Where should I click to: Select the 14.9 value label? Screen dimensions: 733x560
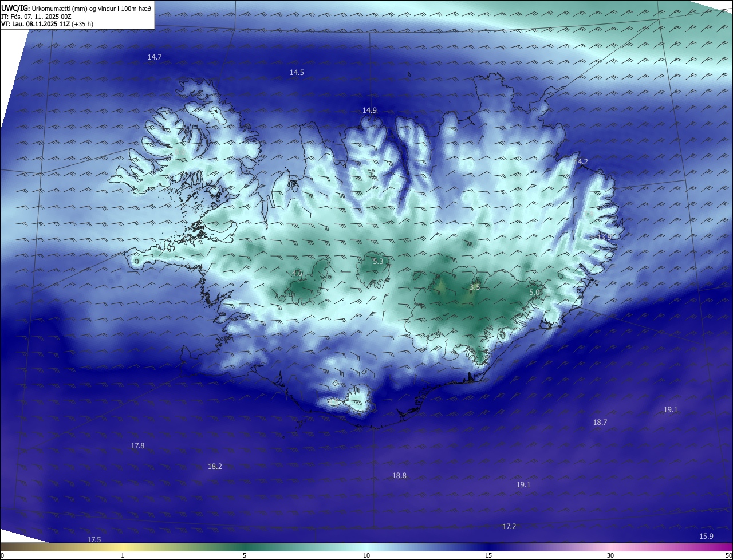pyautogui.click(x=369, y=110)
